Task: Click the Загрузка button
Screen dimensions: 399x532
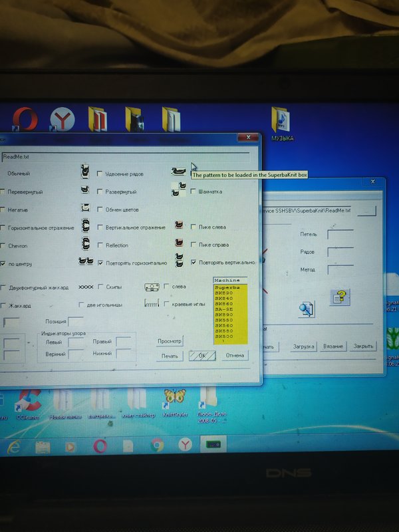Action: click(x=303, y=346)
